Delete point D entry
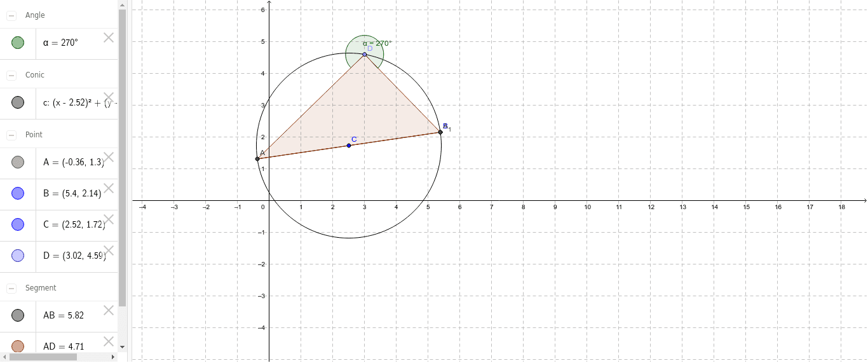Image resolution: width=868 pixels, height=363 pixels. [109, 250]
